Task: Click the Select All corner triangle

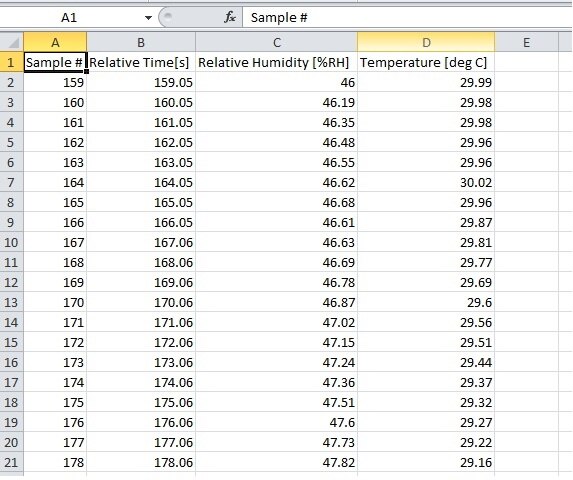Action: [x=12, y=43]
